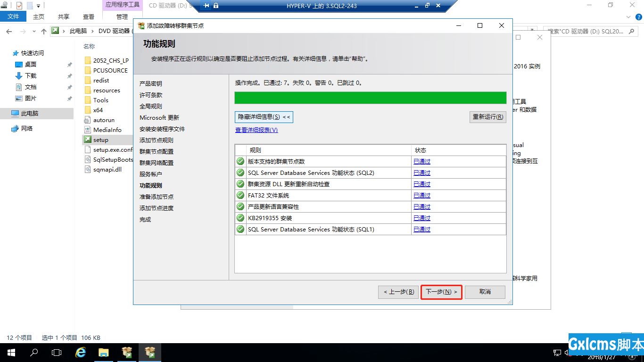Open the quick access toolbar dropdown arrow

coord(39,6)
